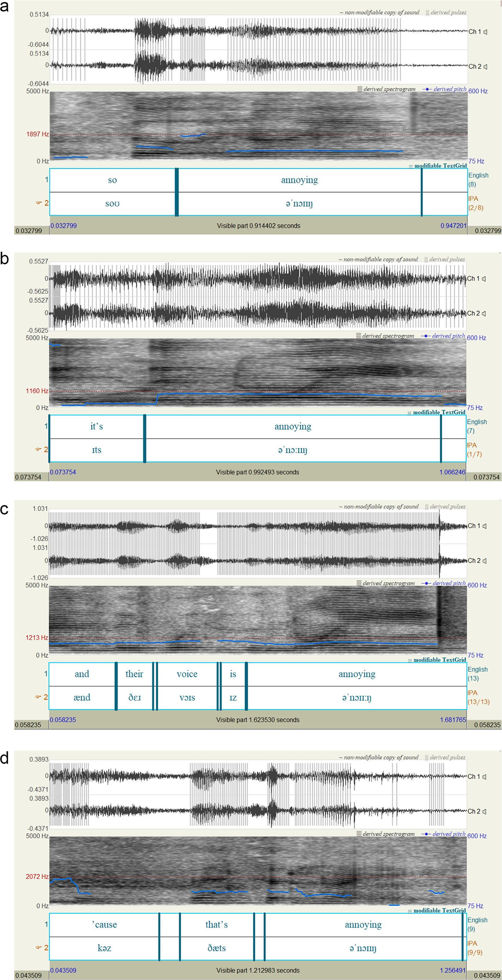Select the 'and' interval in panel c
Image resolution: width=502 pixels, height=980 pixels.
pos(82,674)
